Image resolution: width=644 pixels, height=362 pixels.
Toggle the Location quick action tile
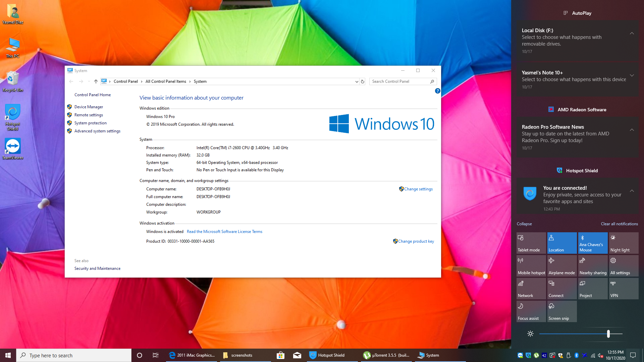click(x=562, y=243)
